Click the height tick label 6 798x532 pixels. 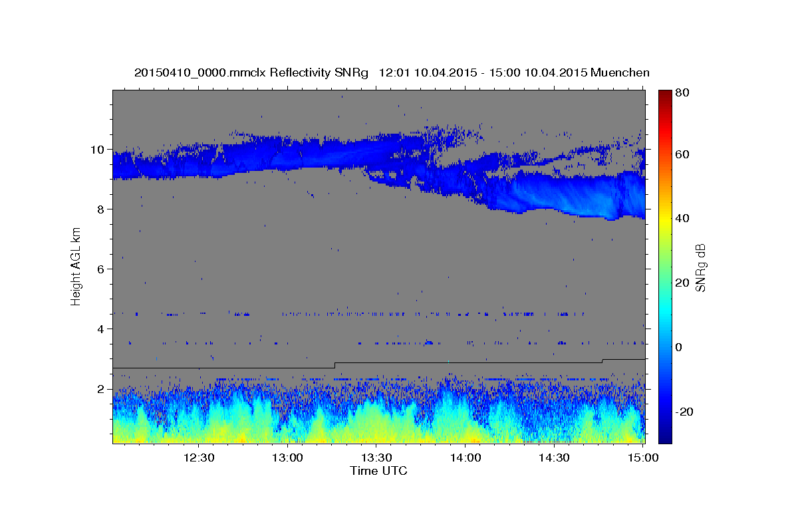pos(101,269)
